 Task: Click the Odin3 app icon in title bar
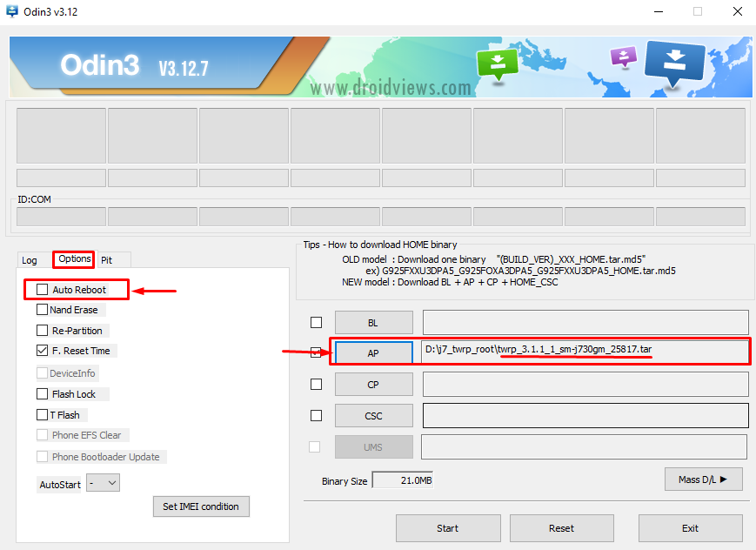pos(12,11)
